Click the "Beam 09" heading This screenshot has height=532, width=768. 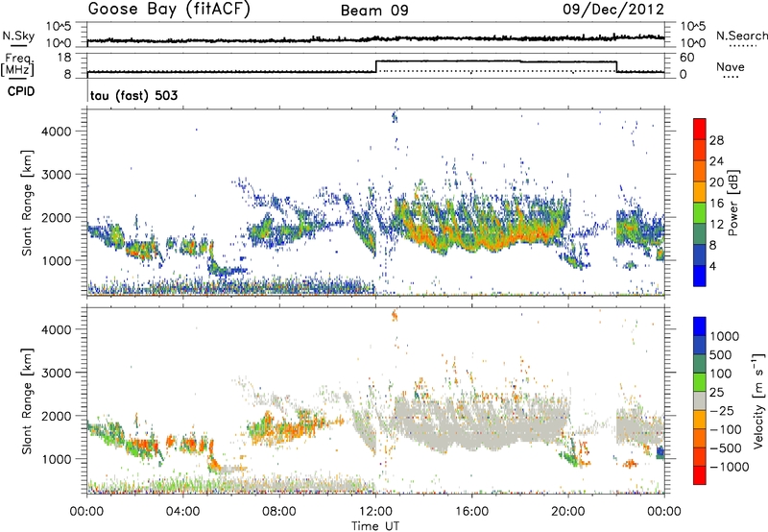(374, 11)
